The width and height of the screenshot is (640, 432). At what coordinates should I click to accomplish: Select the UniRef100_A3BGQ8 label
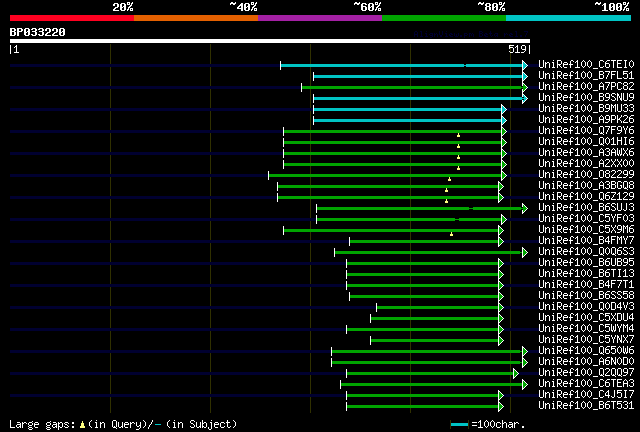point(586,185)
